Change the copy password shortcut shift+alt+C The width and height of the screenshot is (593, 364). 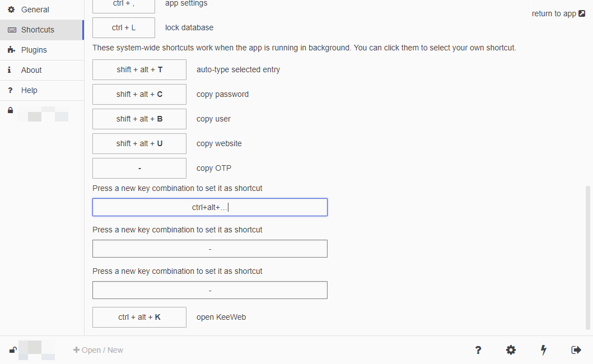(139, 94)
